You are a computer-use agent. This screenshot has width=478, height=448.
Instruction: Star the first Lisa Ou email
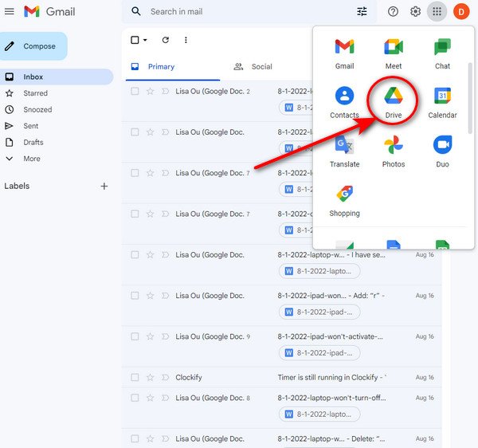[150, 91]
